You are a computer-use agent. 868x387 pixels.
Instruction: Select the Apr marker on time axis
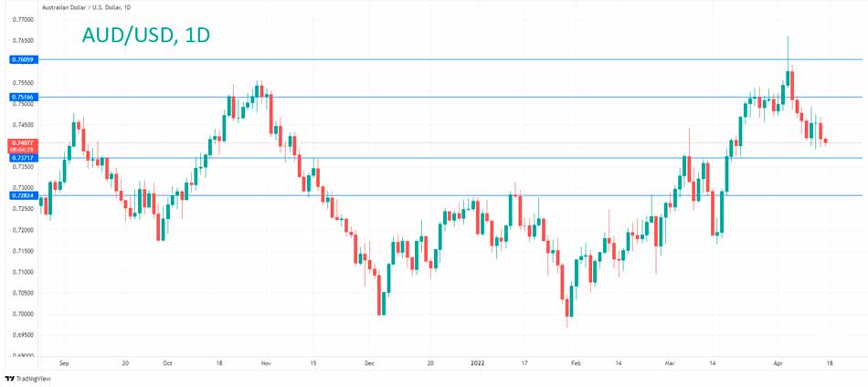point(777,362)
